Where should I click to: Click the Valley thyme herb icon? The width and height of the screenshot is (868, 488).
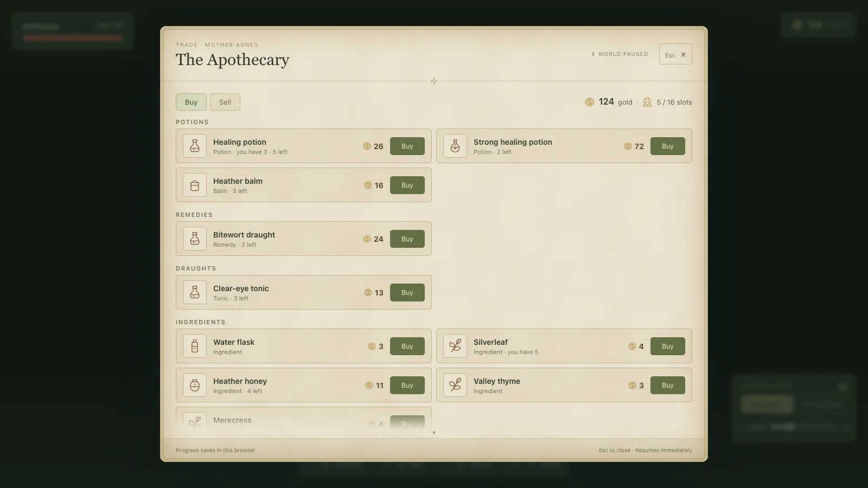pos(455,385)
